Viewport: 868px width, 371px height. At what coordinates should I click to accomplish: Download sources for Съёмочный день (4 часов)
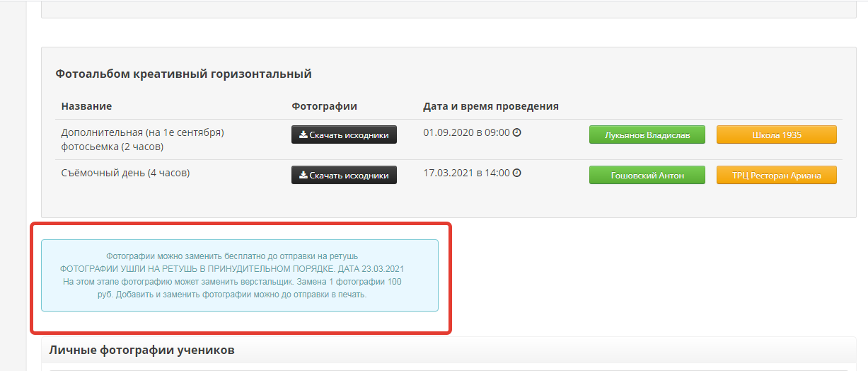click(x=344, y=175)
